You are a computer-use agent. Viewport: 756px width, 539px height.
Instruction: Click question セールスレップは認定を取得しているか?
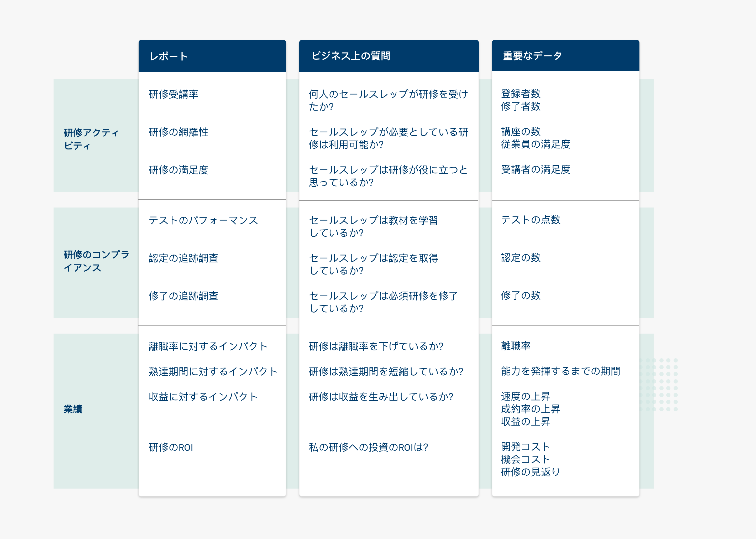(x=373, y=264)
